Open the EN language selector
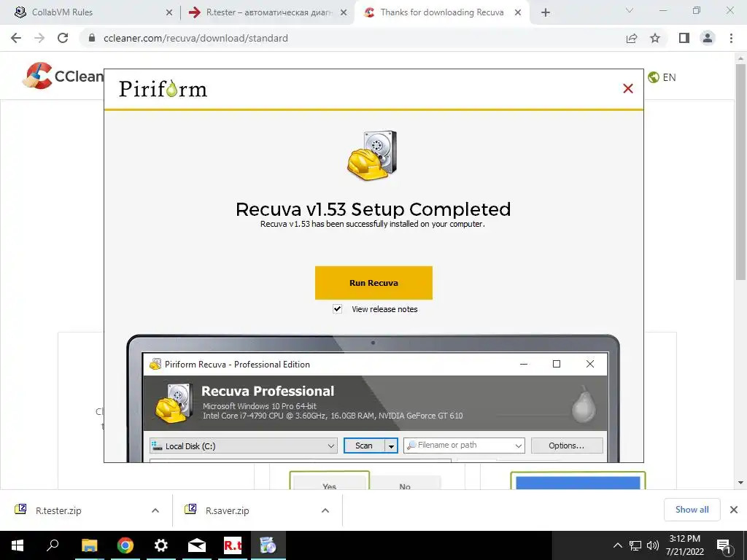Screen dimensions: 747x560 pos(662,77)
